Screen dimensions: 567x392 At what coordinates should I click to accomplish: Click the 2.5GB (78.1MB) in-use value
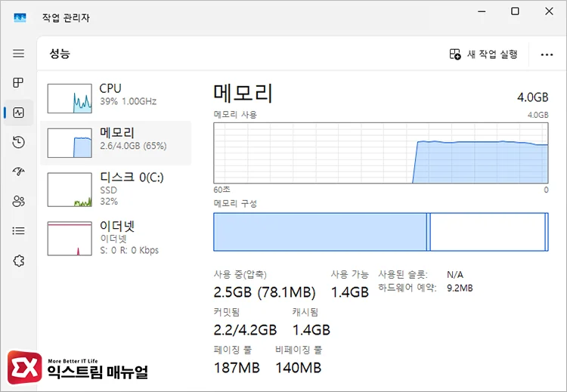265,292
